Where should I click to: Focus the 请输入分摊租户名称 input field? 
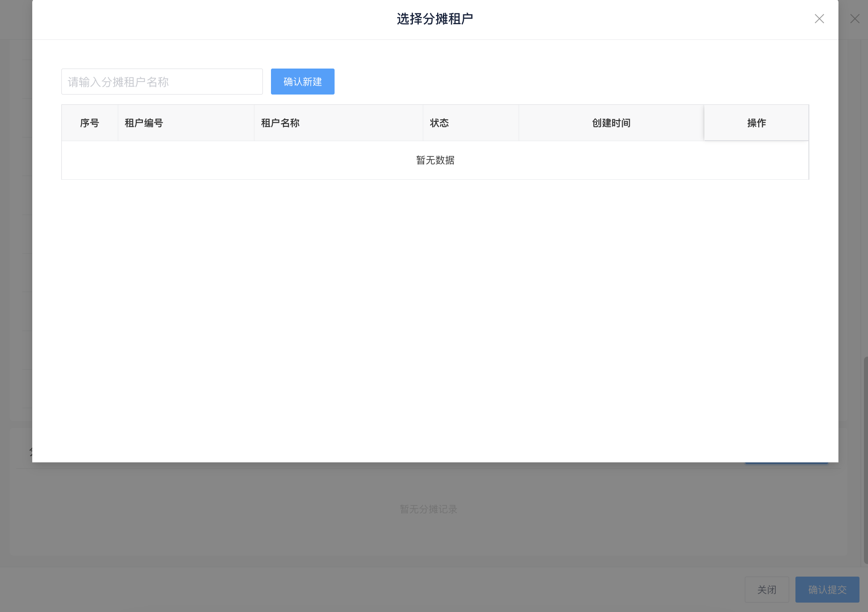click(x=162, y=82)
